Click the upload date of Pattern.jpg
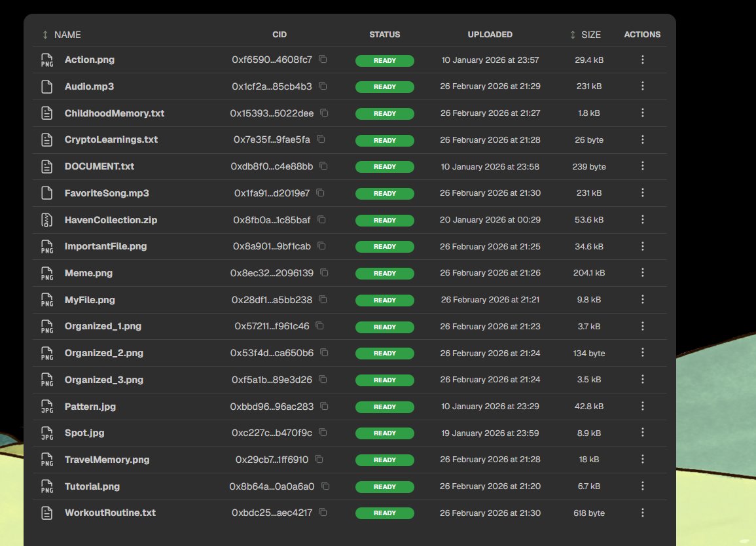 pos(490,407)
